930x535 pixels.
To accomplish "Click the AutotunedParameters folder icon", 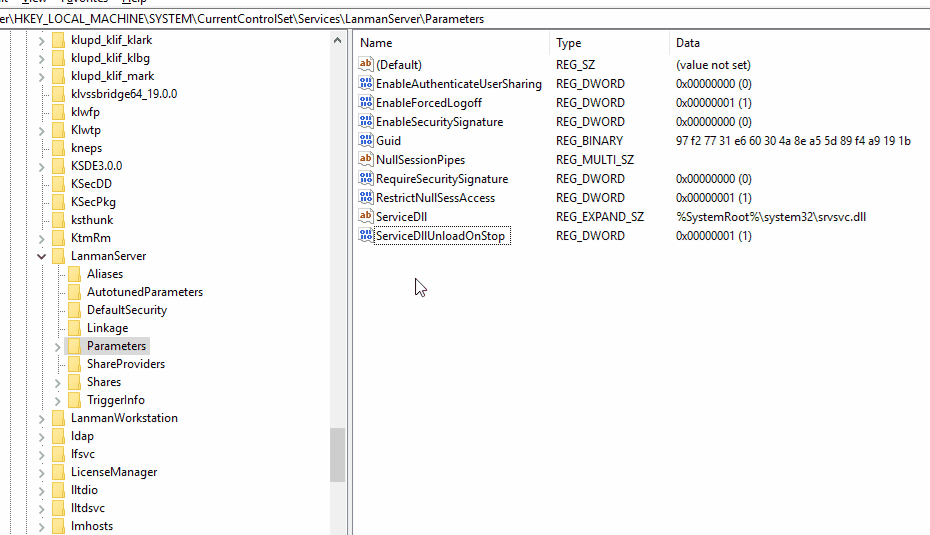I will click(74, 292).
